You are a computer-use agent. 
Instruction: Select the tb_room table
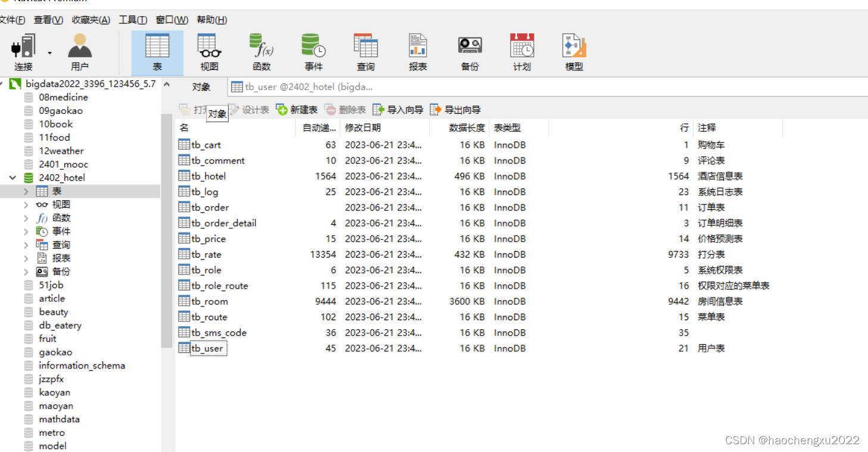[210, 301]
